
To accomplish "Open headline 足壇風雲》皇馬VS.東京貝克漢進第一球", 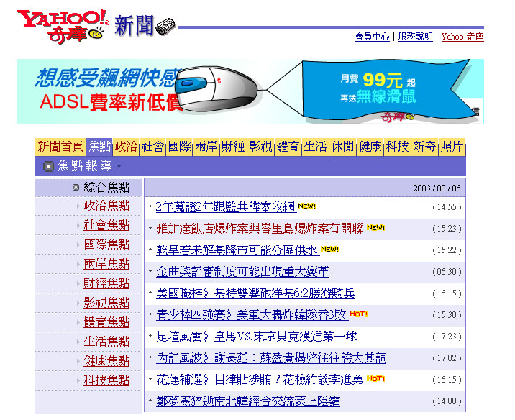I will coord(257,337).
